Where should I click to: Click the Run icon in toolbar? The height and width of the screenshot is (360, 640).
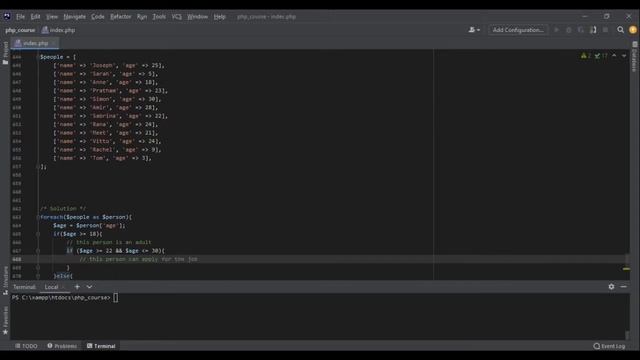click(556, 30)
